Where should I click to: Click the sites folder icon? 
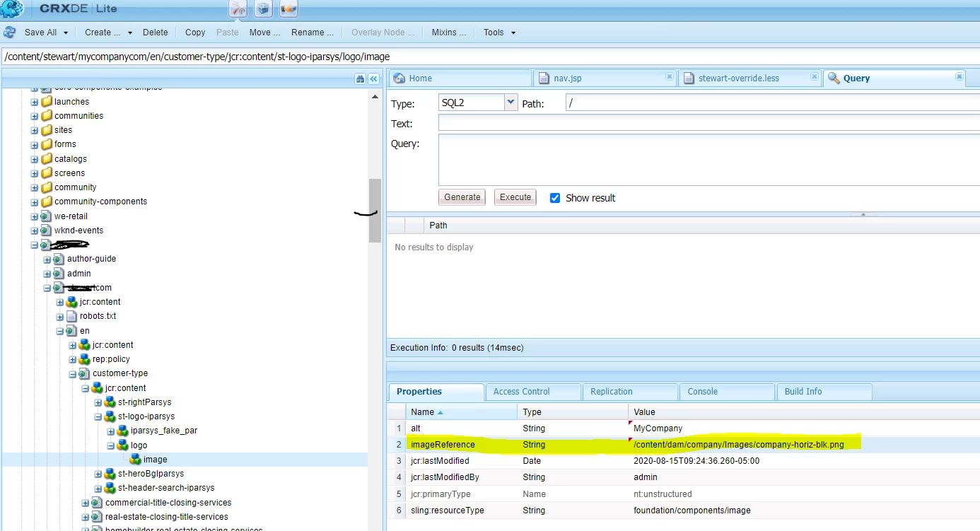47,130
